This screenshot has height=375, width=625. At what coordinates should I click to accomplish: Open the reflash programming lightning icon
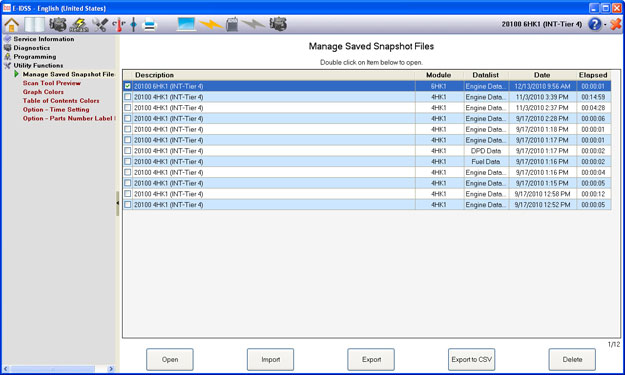coord(79,25)
